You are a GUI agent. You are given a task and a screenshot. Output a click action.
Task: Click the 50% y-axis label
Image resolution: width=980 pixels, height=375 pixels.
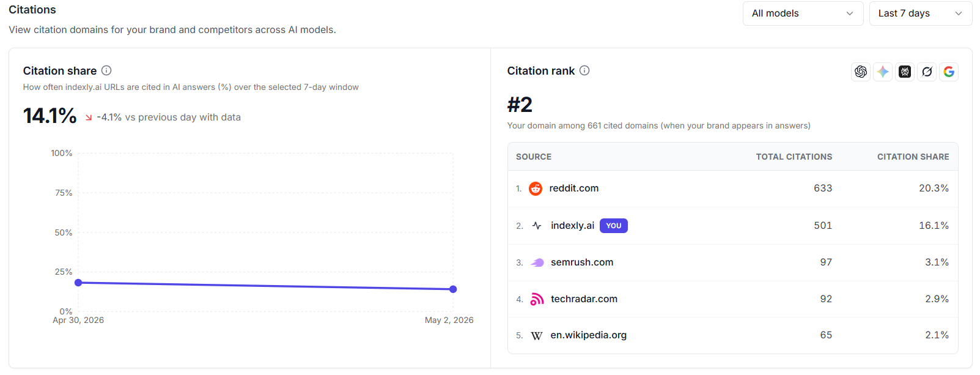[x=64, y=233]
